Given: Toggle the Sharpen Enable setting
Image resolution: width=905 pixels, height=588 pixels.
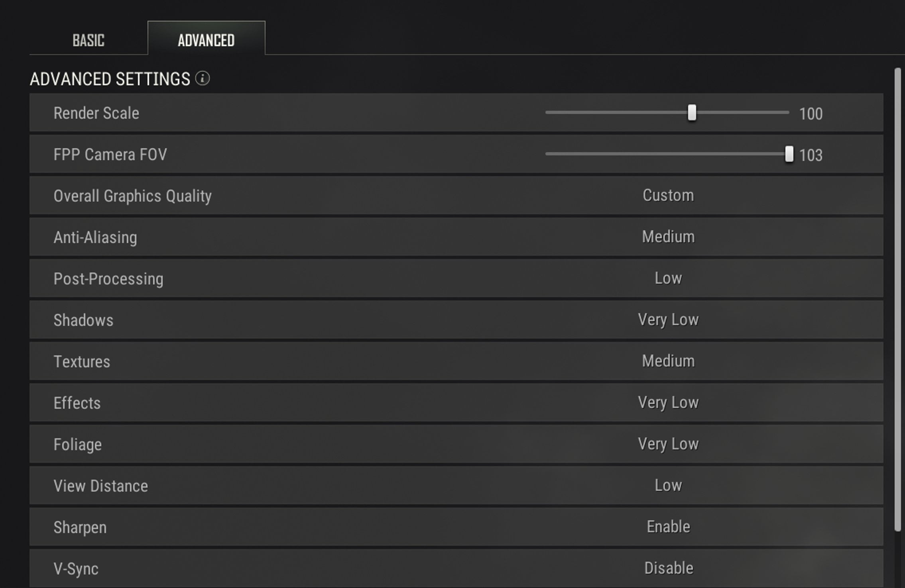Looking at the screenshot, I should click(667, 527).
